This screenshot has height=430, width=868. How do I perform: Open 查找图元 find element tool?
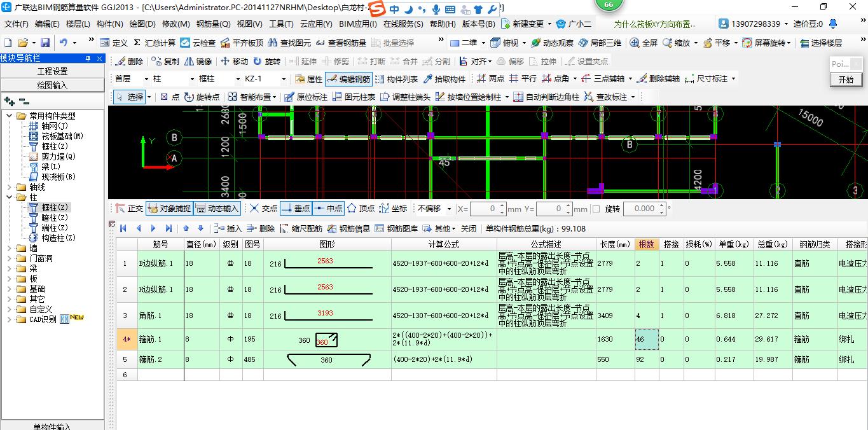[289, 43]
